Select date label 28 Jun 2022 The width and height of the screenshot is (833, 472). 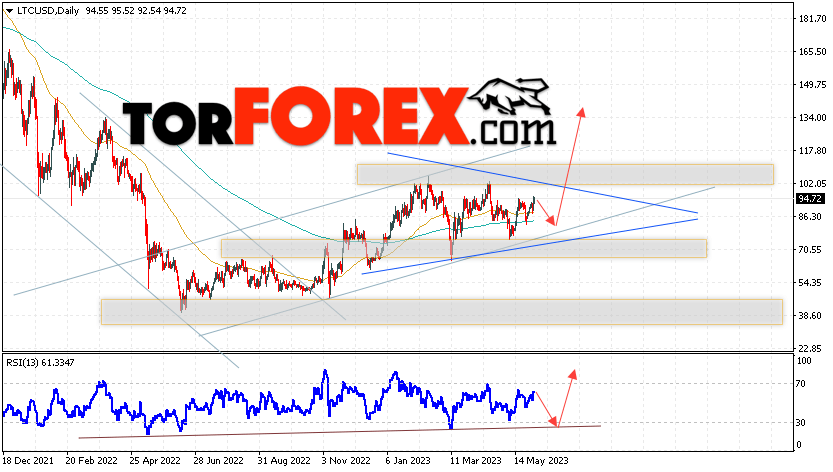coord(218,461)
